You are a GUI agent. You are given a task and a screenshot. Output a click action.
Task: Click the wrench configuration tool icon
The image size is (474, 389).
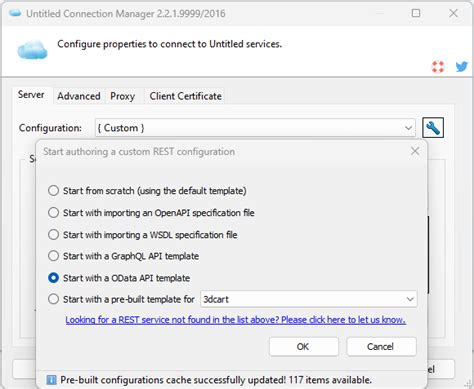pos(433,128)
